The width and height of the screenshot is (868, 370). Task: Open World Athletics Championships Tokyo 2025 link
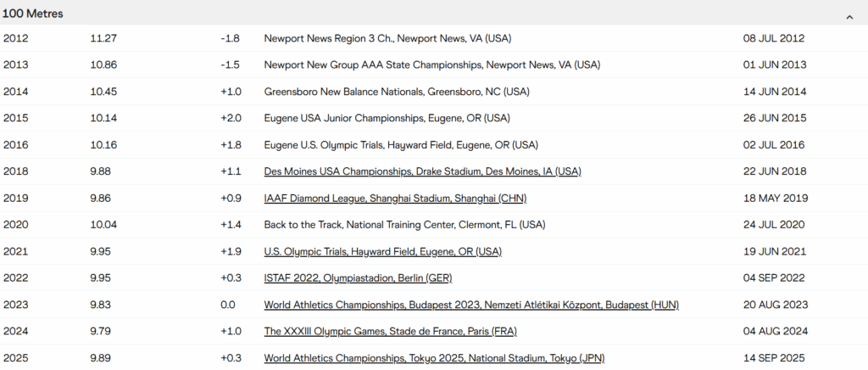[x=434, y=357]
